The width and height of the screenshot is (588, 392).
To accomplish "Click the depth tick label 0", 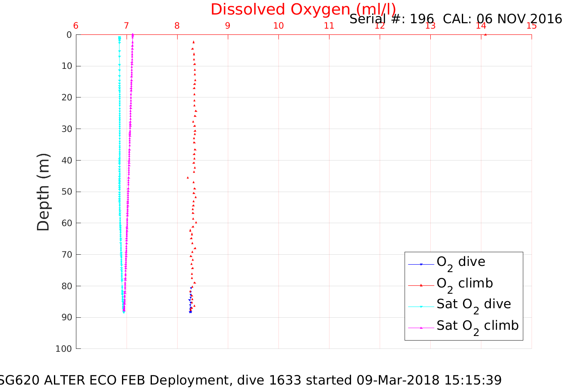I will coord(69,35).
